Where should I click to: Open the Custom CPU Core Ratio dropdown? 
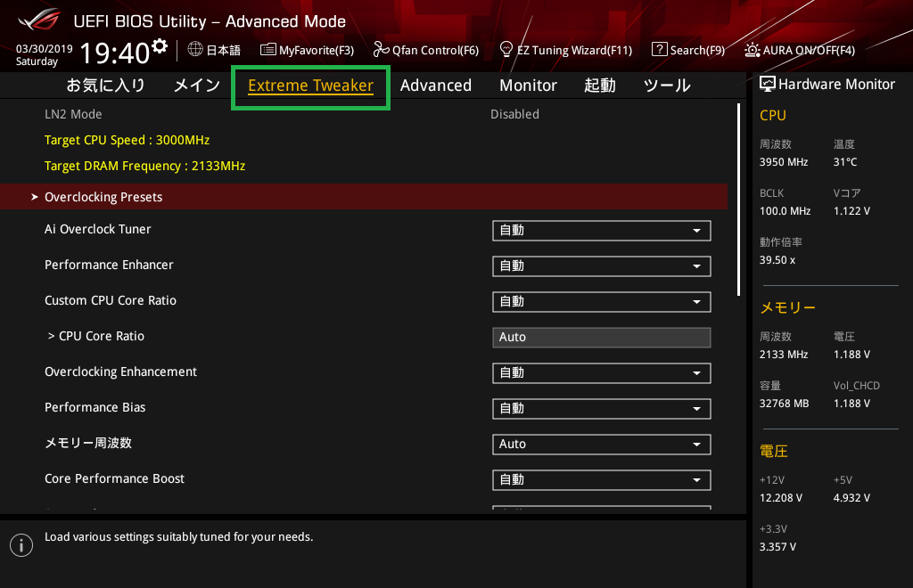tap(602, 301)
